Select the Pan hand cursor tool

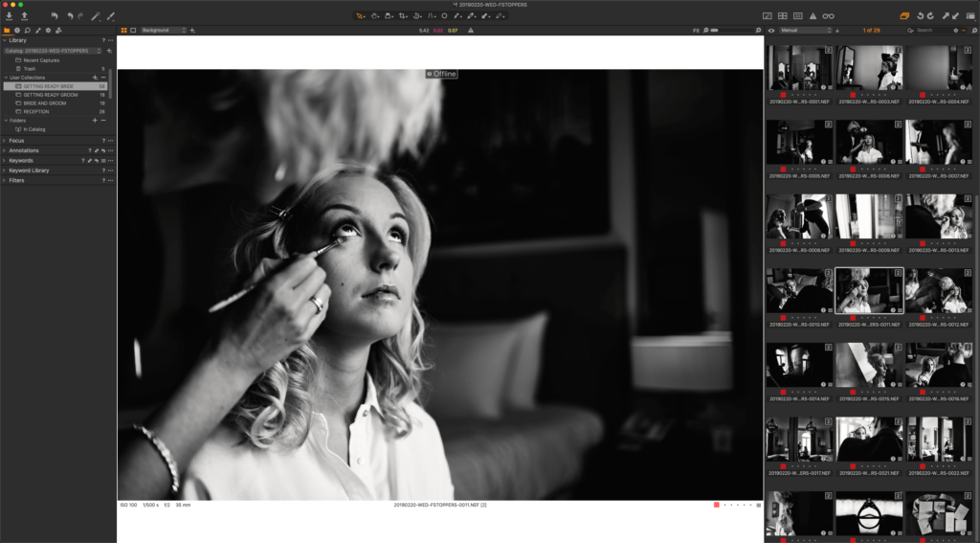pyautogui.click(x=374, y=15)
